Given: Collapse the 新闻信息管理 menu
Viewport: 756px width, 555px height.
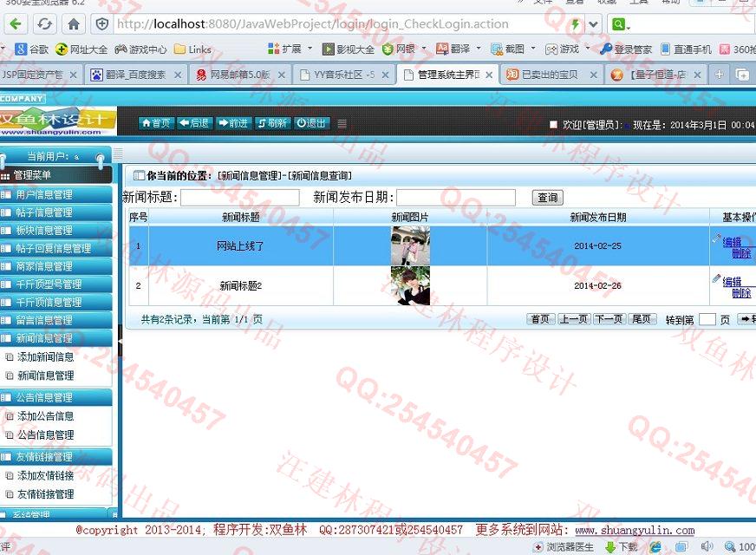Looking at the screenshot, I should coord(56,338).
